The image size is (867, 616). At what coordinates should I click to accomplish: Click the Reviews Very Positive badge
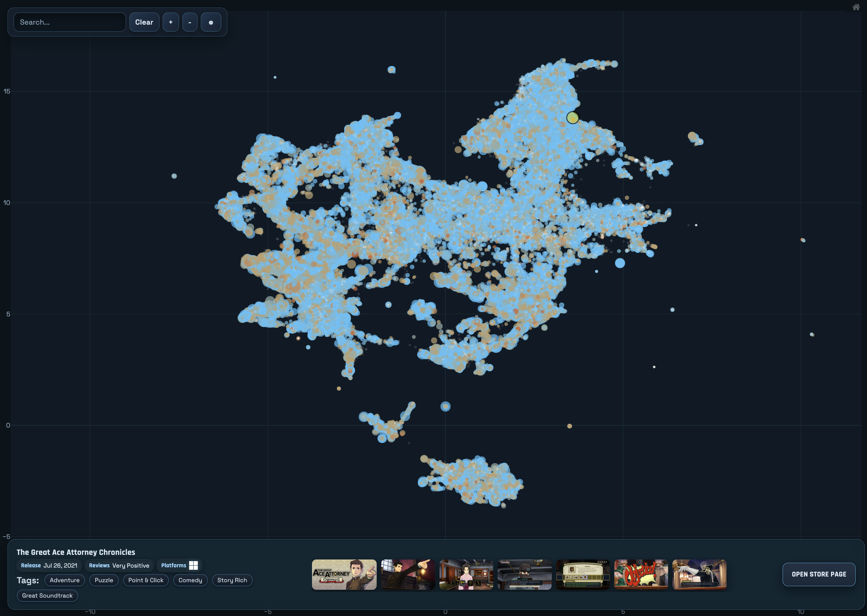coord(119,565)
